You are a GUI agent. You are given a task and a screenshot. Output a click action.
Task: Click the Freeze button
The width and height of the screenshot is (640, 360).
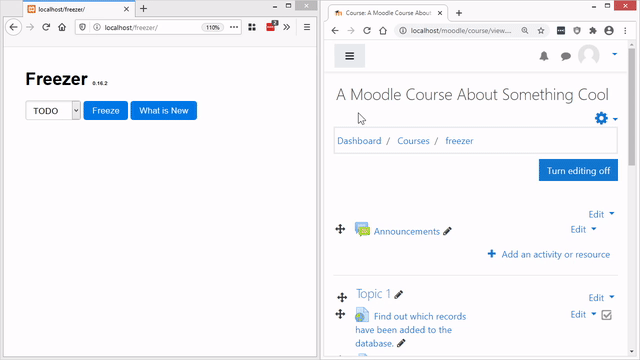pos(106,111)
